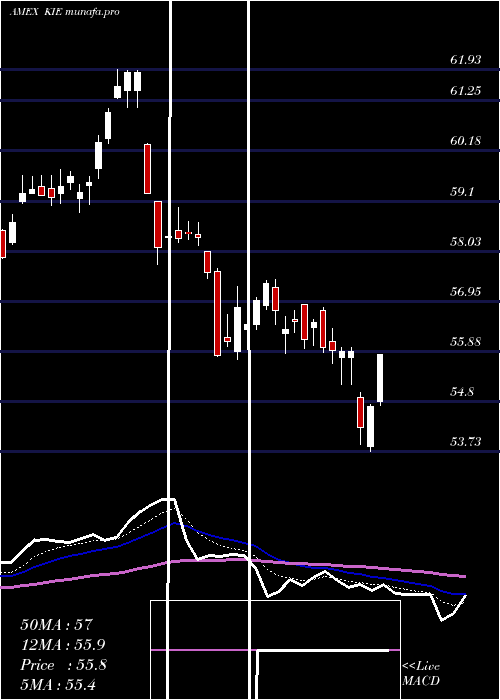Viewport: 500px width, 700px height.
Task: Click the 55.88 price level label
Action: click(x=466, y=342)
